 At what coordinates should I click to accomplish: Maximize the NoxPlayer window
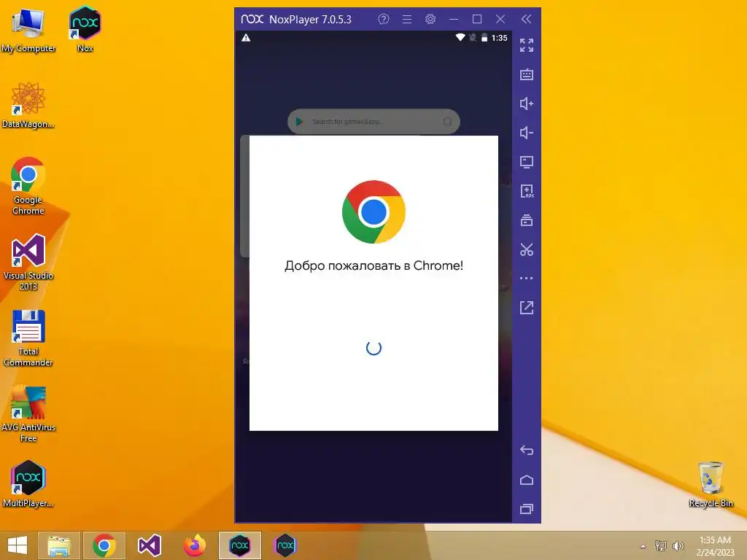tap(477, 19)
